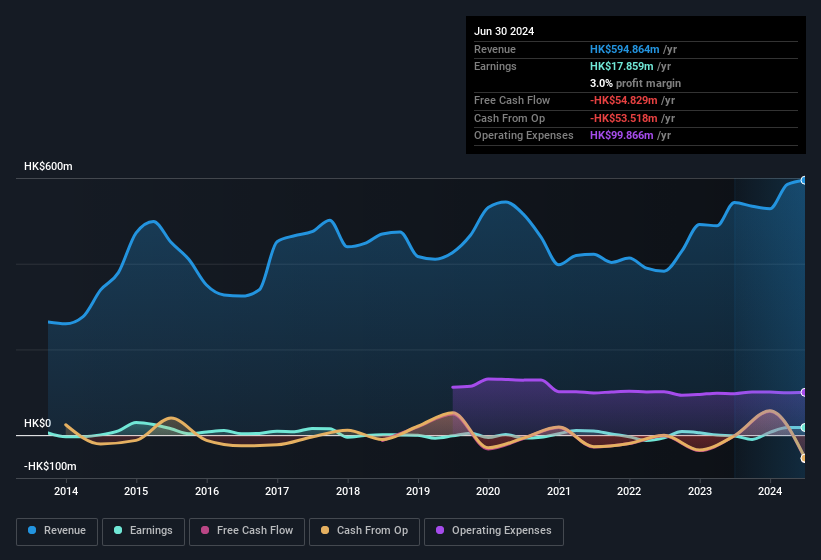Click the HK$0 y-axis label

point(38,423)
